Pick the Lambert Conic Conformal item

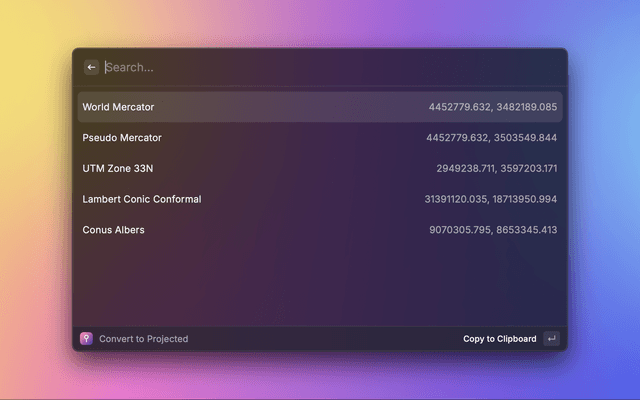142,199
